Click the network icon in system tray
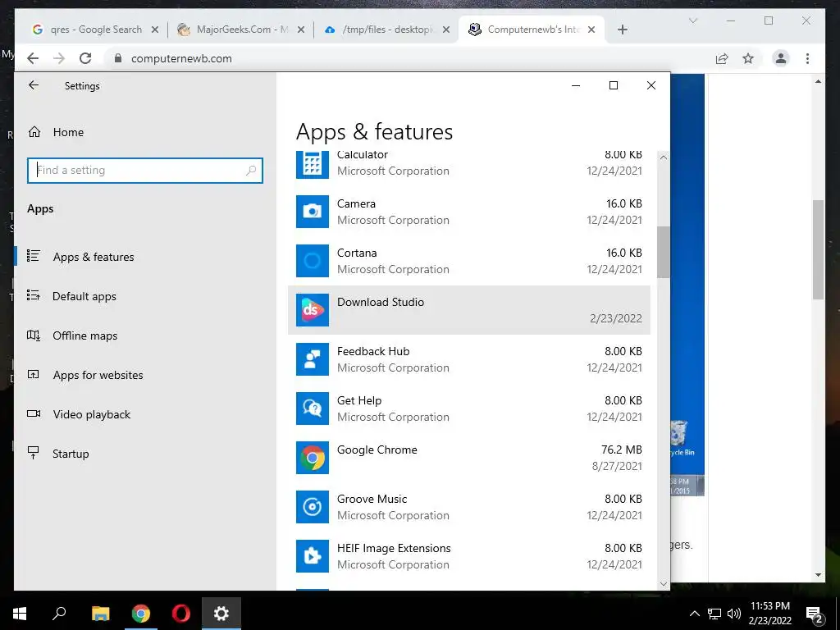Viewport: 840px width, 630px height. coord(714,614)
